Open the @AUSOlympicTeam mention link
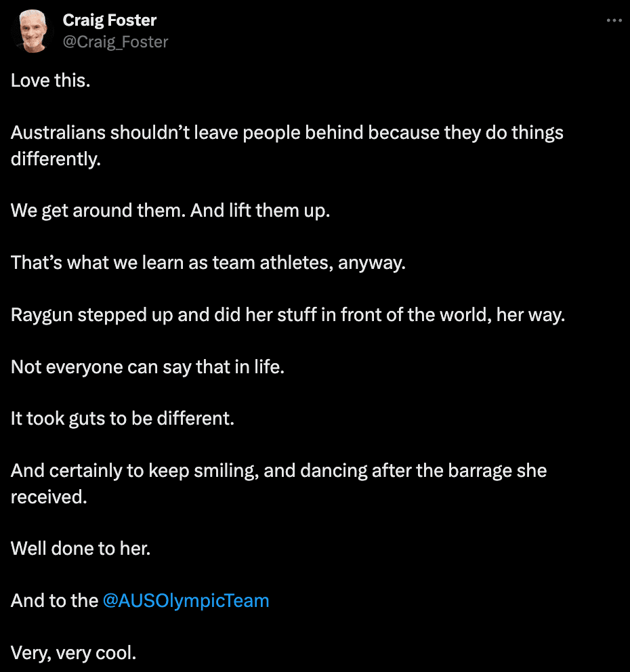 (186, 601)
